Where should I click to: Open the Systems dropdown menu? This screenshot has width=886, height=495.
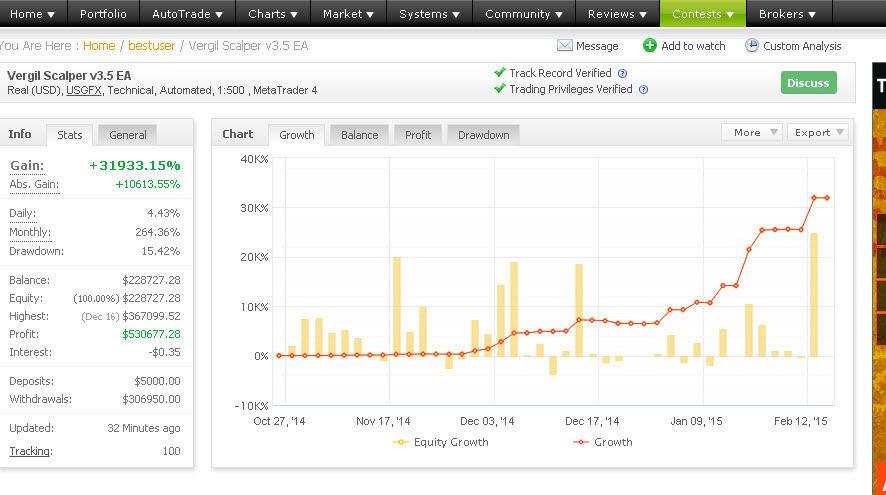pyautogui.click(x=429, y=14)
